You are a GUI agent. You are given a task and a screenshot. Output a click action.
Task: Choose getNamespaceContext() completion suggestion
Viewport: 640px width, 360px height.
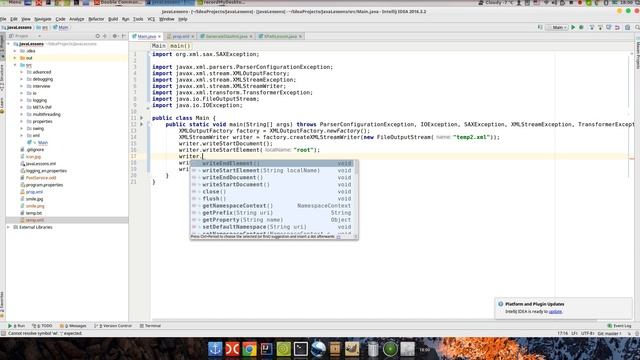[x=272, y=206]
